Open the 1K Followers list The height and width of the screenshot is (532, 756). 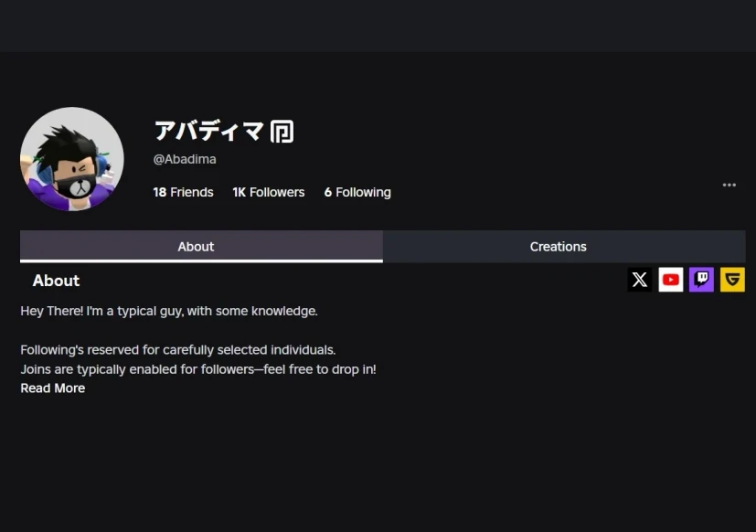click(268, 192)
